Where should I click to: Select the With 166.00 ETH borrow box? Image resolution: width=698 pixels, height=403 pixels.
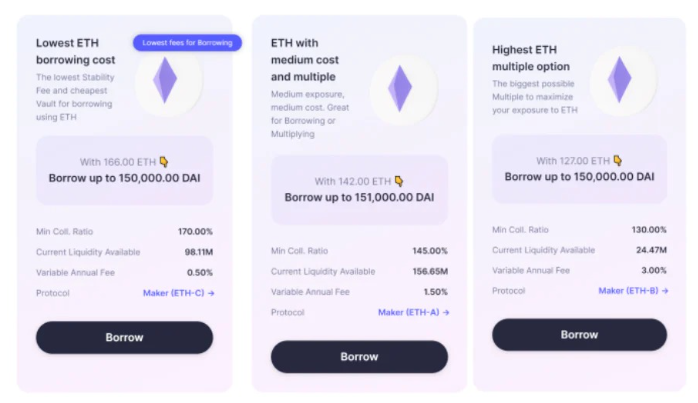point(124,170)
